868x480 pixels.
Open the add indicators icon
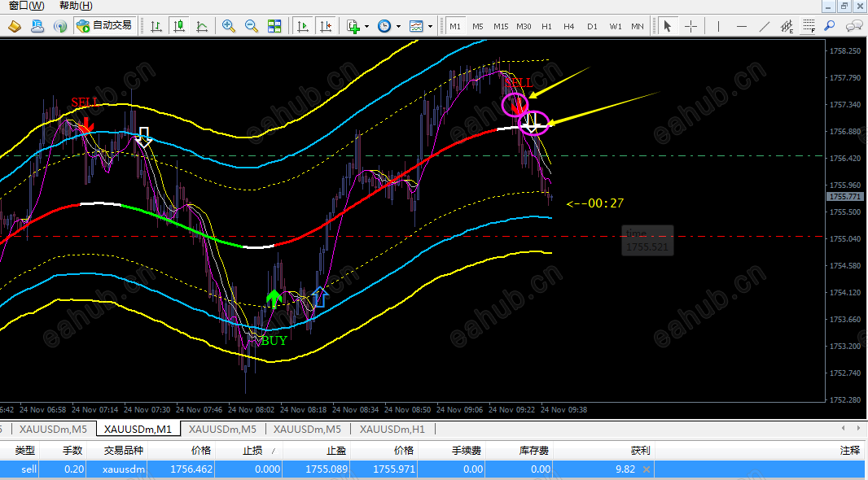pyautogui.click(x=353, y=26)
